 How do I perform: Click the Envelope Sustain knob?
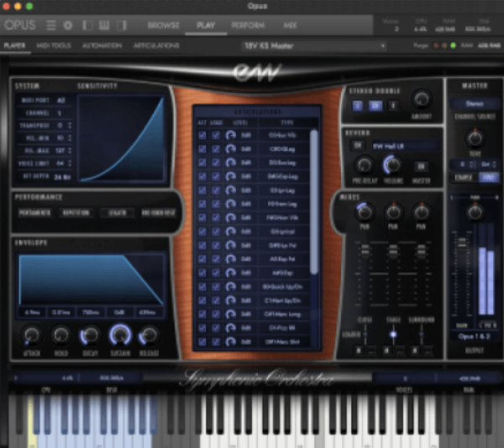[120, 335]
